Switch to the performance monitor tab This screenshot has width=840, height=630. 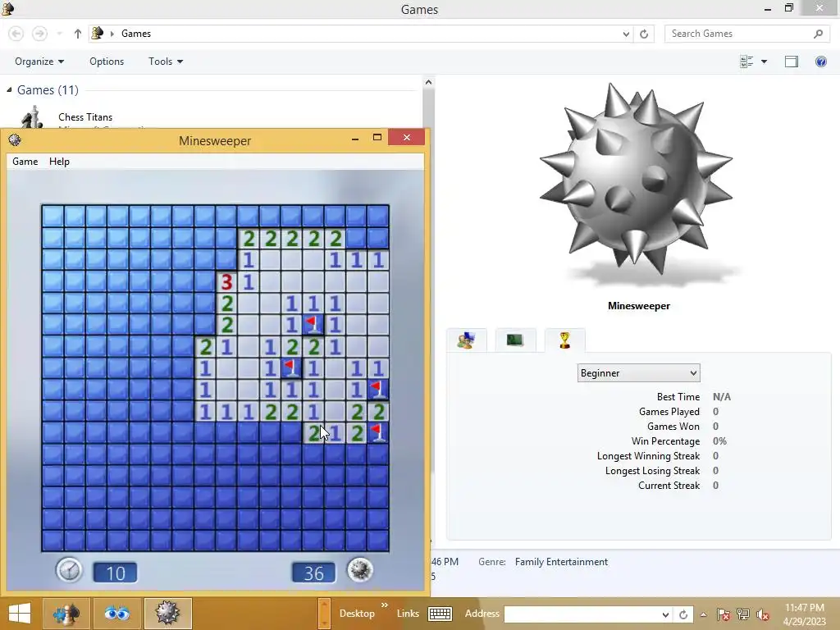click(515, 340)
